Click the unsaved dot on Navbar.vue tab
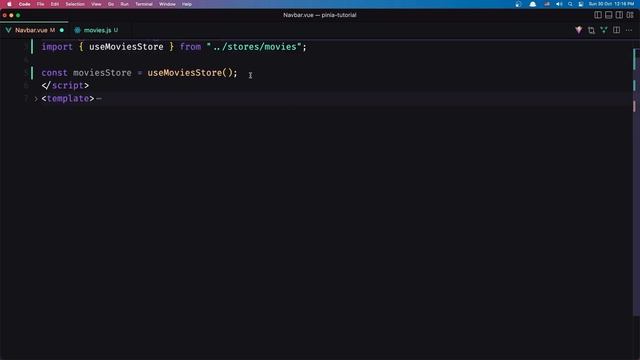Image resolution: width=640 pixels, height=360 pixels. 62,30
